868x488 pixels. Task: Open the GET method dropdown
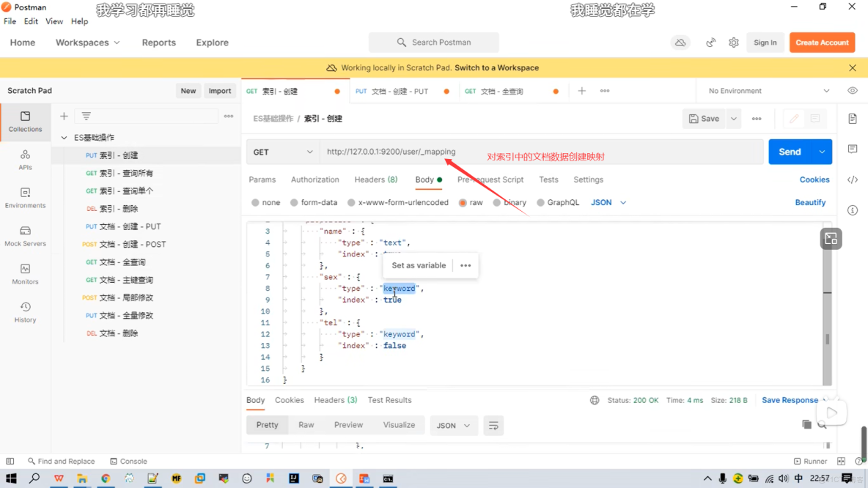pyautogui.click(x=282, y=152)
